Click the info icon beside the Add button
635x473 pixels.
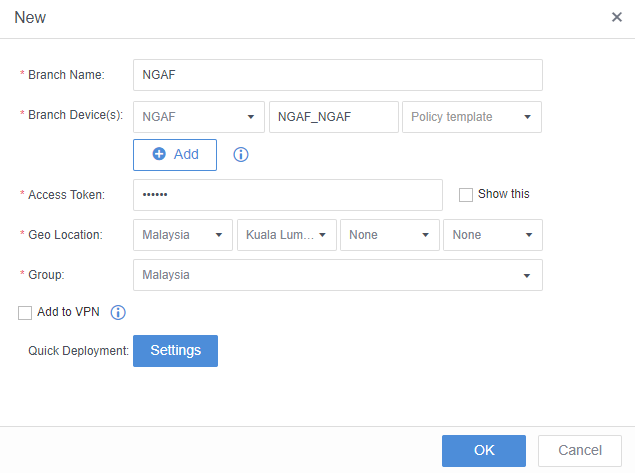pyautogui.click(x=240, y=155)
